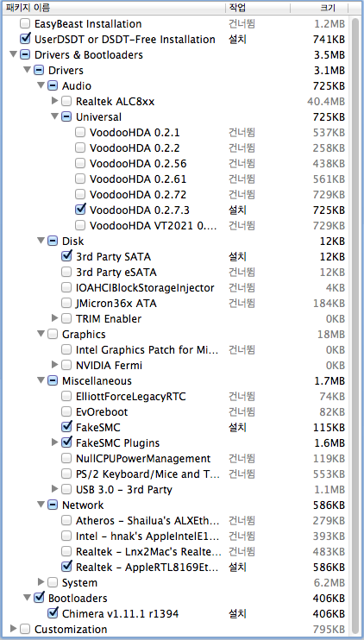Enable Intel hnak's AppleIntelE1000e checkbox
Viewport: 364px width, 640px height.
tap(66, 536)
